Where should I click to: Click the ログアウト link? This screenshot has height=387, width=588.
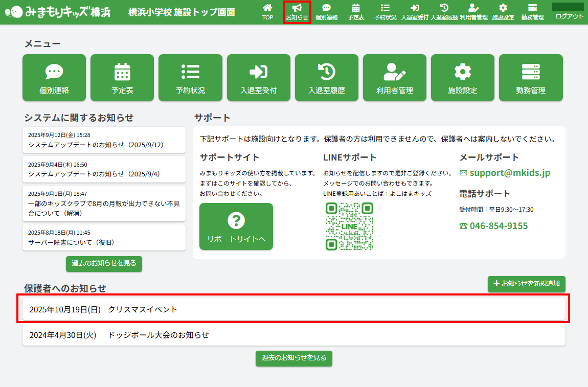(569, 16)
